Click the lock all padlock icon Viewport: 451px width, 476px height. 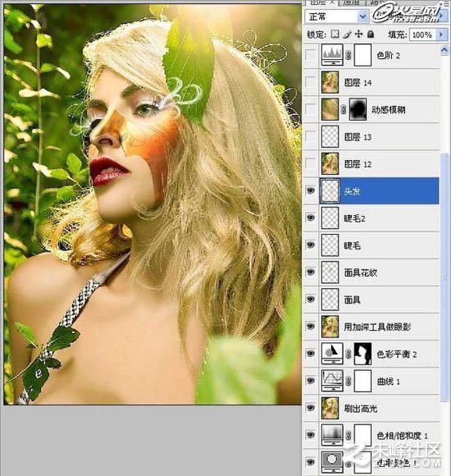[371, 34]
